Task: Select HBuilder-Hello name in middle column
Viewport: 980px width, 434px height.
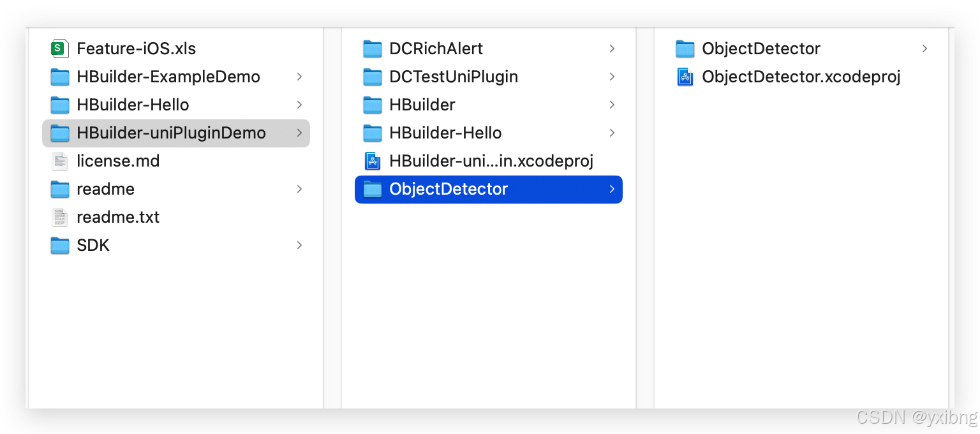Action: coord(445,133)
